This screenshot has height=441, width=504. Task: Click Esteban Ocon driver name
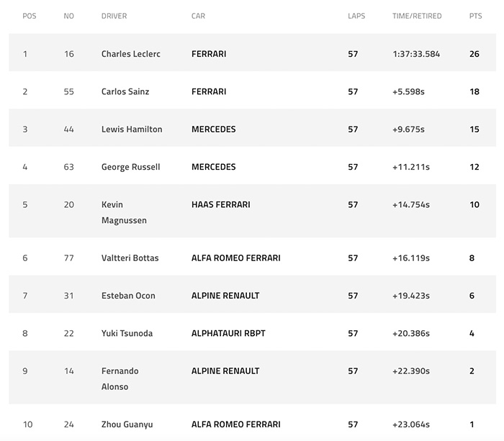click(x=128, y=296)
